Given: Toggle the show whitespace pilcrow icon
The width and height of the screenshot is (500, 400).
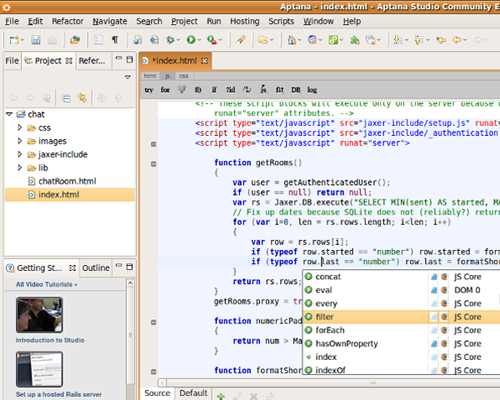Looking at the screenshot, I should (x=115, y=40).
